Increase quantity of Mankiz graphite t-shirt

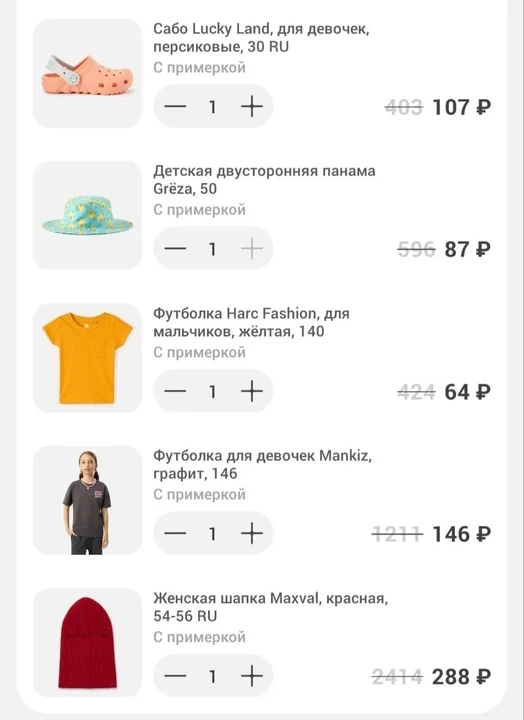click(252, 534)
